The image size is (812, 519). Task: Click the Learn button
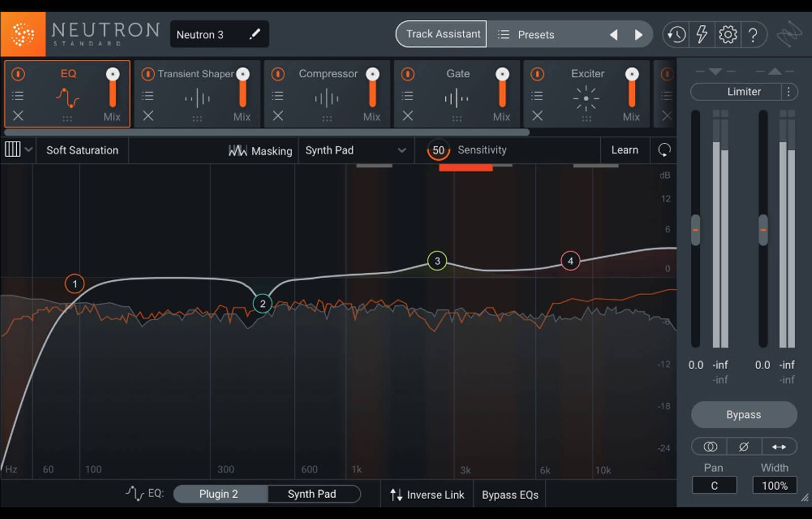(x=625, y=150)
